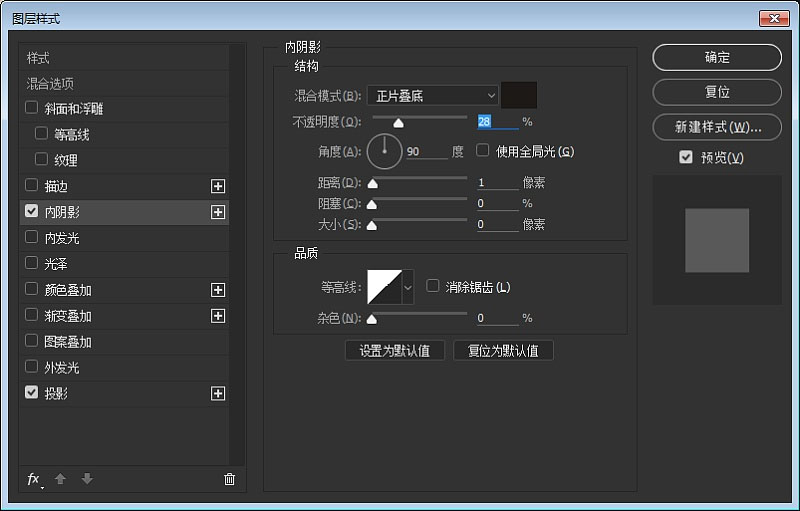800x511 pixels.
Task: Click the style preview thumbnail
Action: [x=717, y=240]
